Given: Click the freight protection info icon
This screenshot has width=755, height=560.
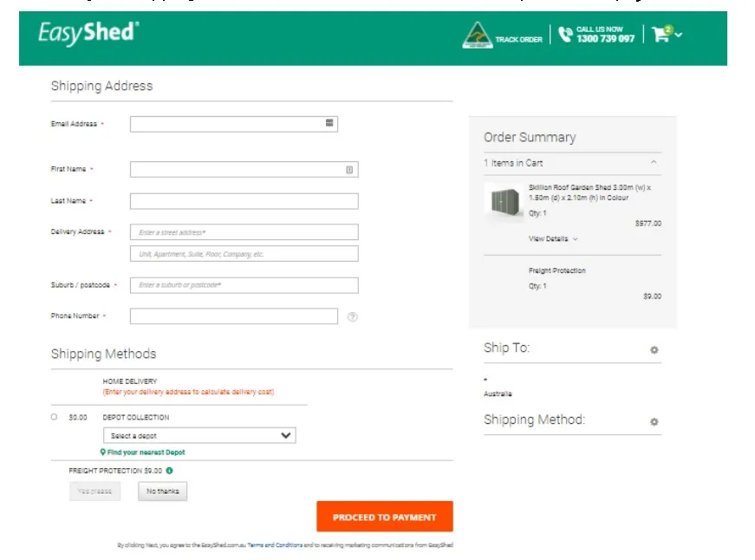Looking at the screenshot, I should tap(169, 471).
